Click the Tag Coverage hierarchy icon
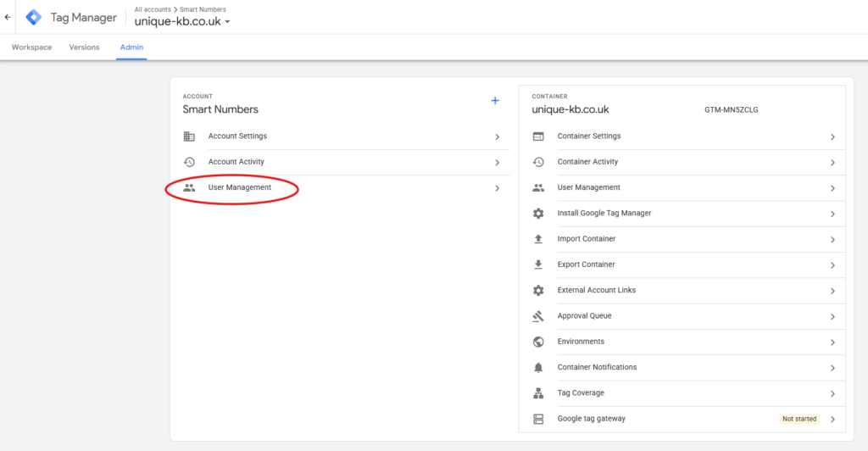The image size is (868, 451). point(537,393)
